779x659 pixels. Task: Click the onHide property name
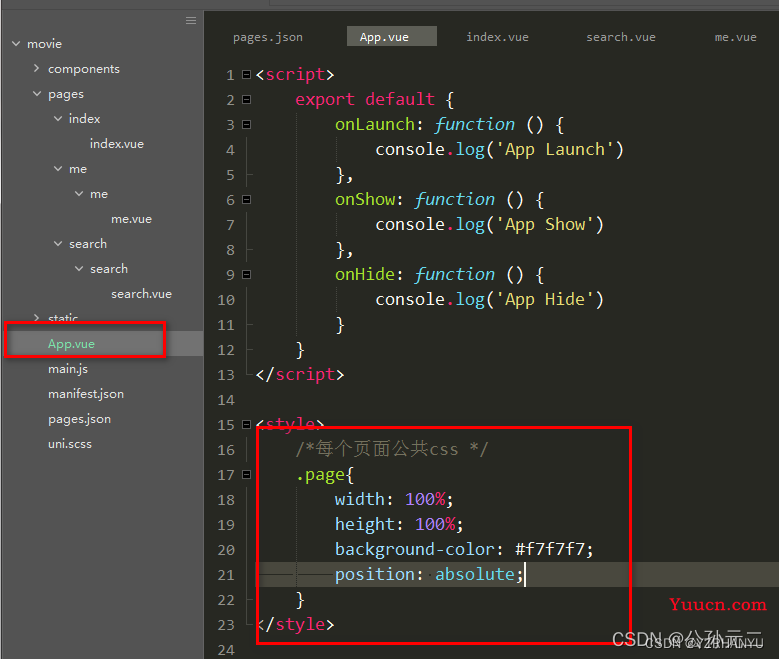point(365,274)
